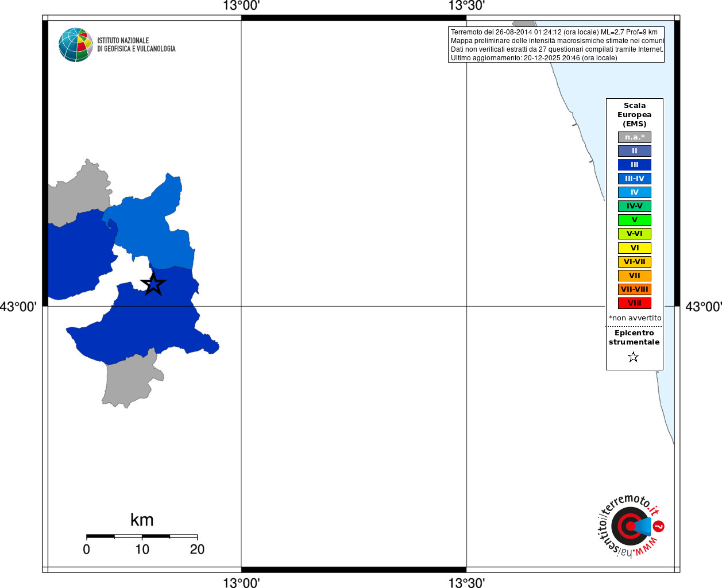Viewport: 722px width, 588px height.
Task: Click the gray municipality in the northwest
Action: click(80, 194)
